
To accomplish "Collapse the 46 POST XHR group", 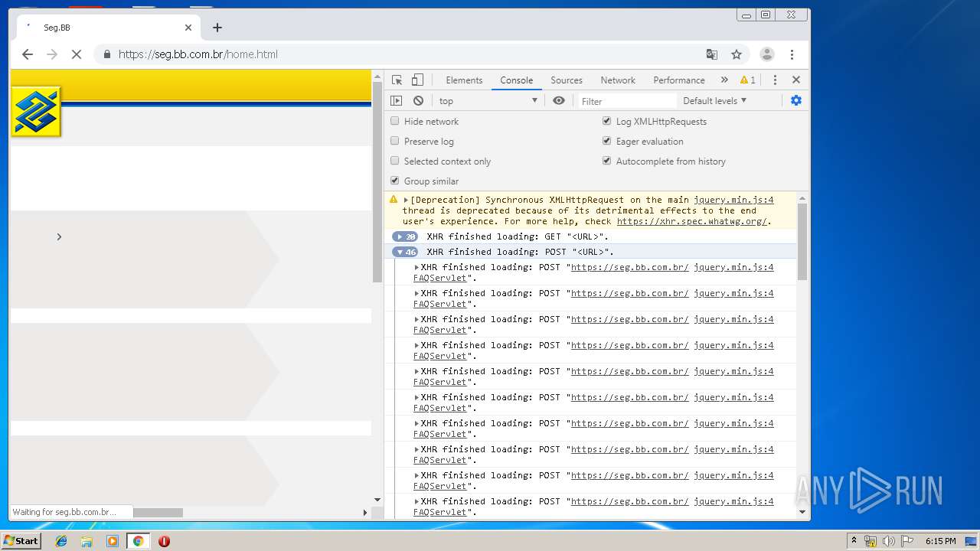I will [x=405, y=252].
